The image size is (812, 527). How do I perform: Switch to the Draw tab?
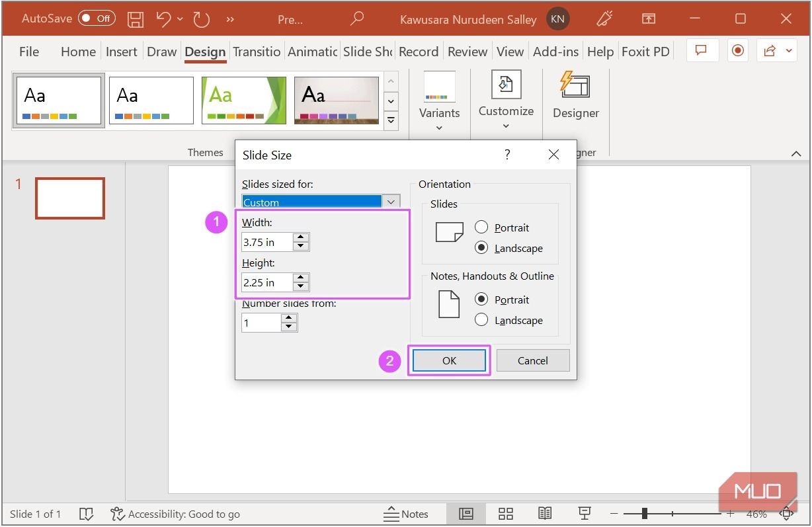pyautogui.click(x=162, y=52)
